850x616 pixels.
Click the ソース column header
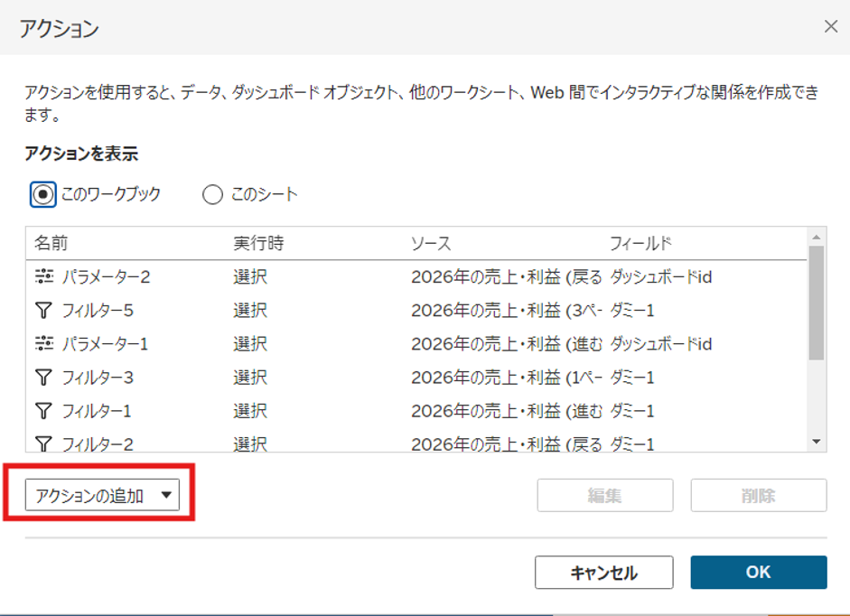431,243
